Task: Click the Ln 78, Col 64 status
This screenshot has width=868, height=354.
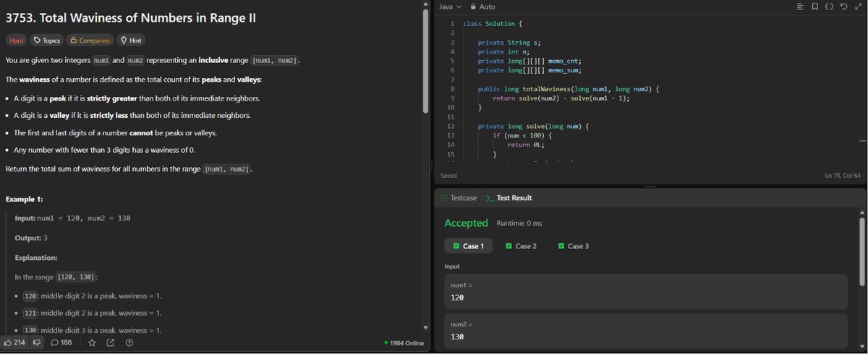Action: coord(843,176)
